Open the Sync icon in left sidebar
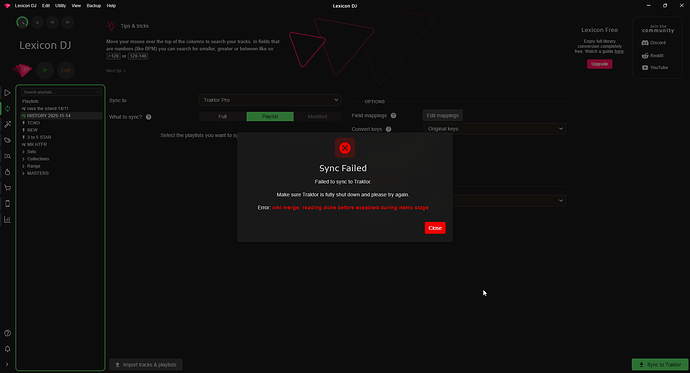Viewport: 690px width, 373px height. click(x=7, y=109)
